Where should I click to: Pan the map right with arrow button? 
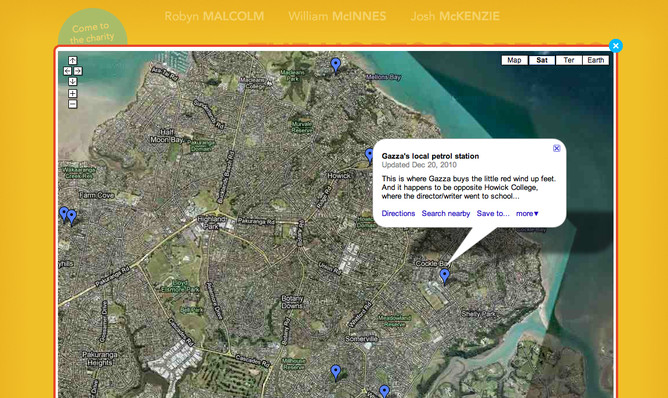78,71
